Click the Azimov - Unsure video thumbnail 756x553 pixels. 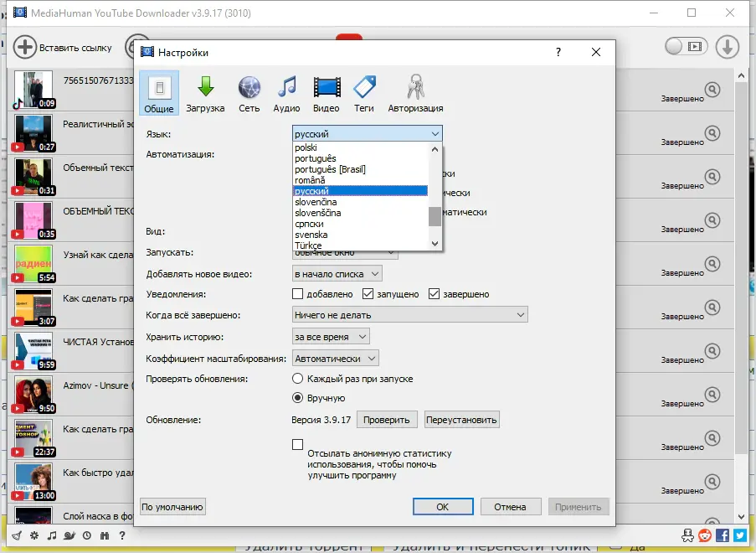pyautogui.click(x=33, y=395)
